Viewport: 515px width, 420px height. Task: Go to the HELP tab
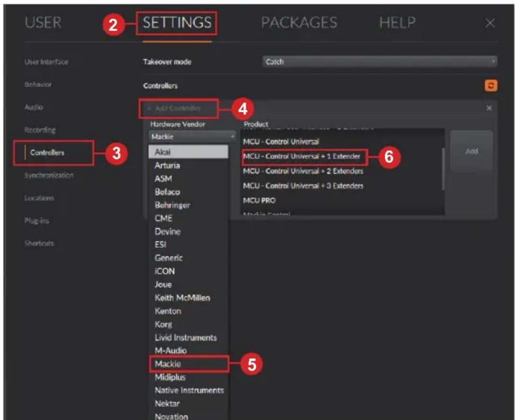(397, 23)
